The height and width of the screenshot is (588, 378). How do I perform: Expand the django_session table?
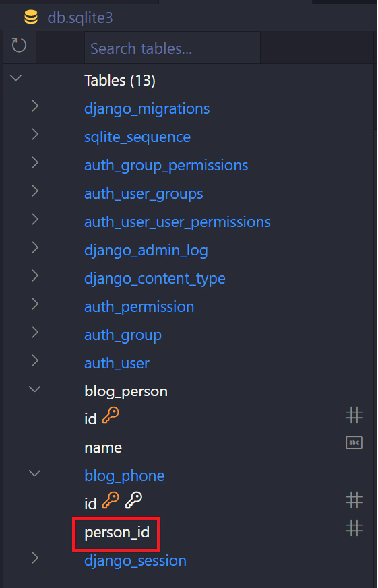35,558
